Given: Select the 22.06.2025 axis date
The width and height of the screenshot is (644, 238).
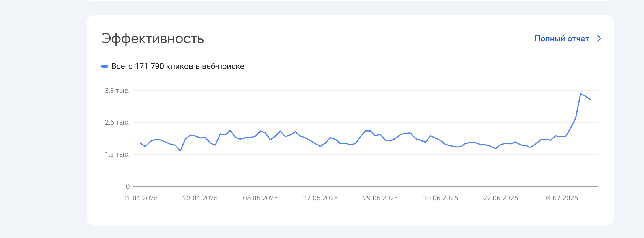Looking at the screenshot, I should (501, 198).
